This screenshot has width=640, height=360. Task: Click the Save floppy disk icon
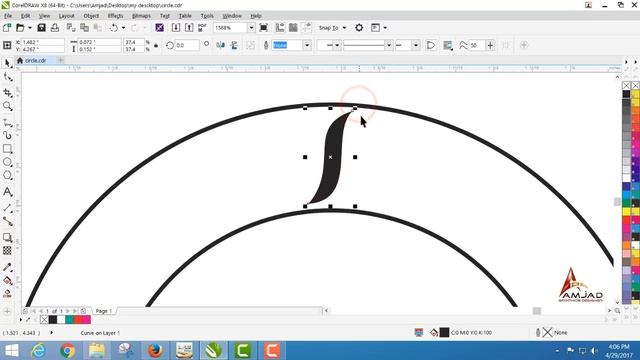pyautogui.click(x=41, y=28)
